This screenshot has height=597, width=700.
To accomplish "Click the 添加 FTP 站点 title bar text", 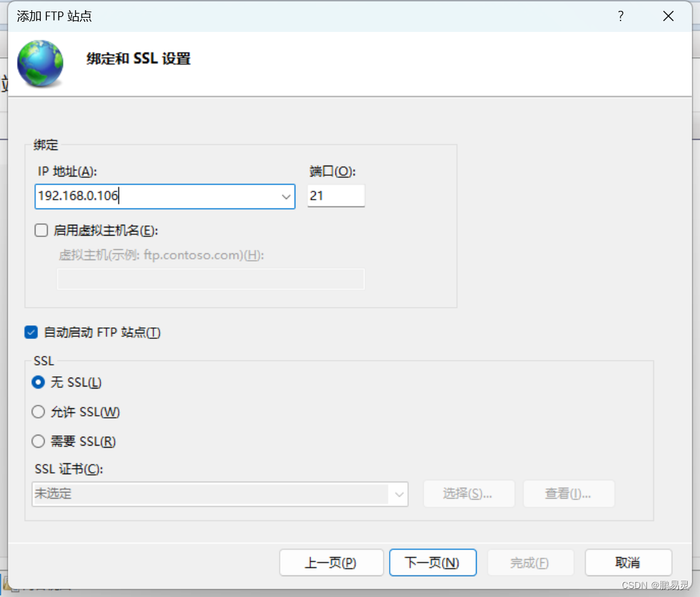I will (x=54, y=16).
